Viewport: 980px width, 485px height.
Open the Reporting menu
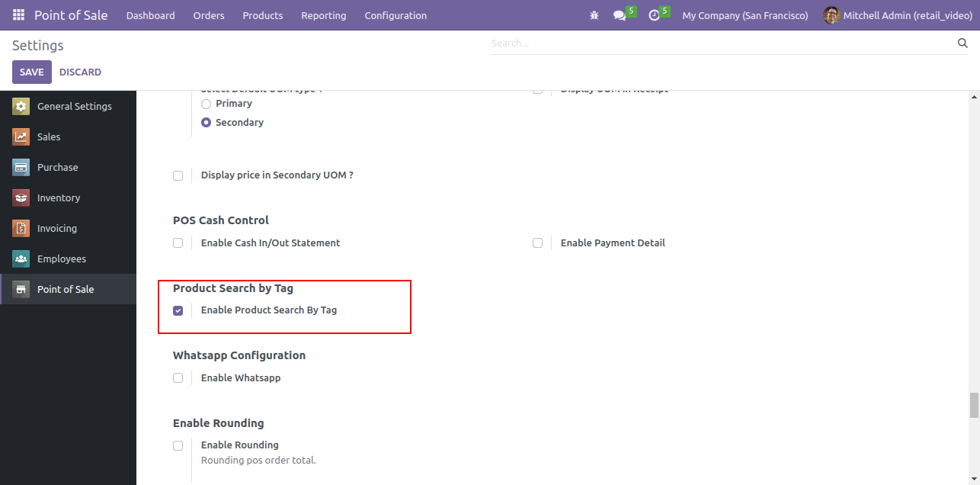point(324,15)
